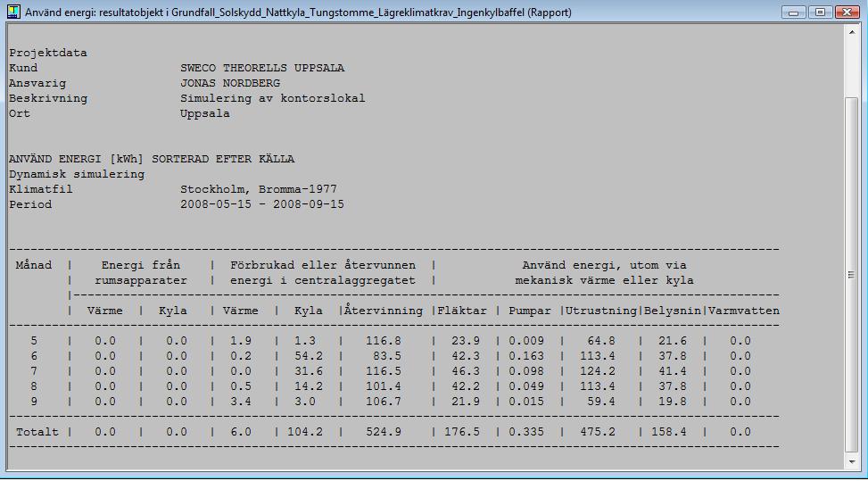Maximize the report window
This screenshot has width=868, height=481.
(820, 12)
